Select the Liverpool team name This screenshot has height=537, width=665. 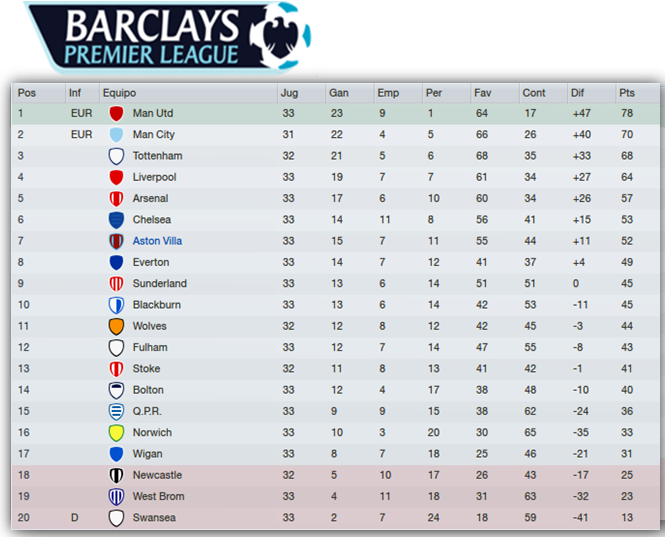[x=154, y=177]
